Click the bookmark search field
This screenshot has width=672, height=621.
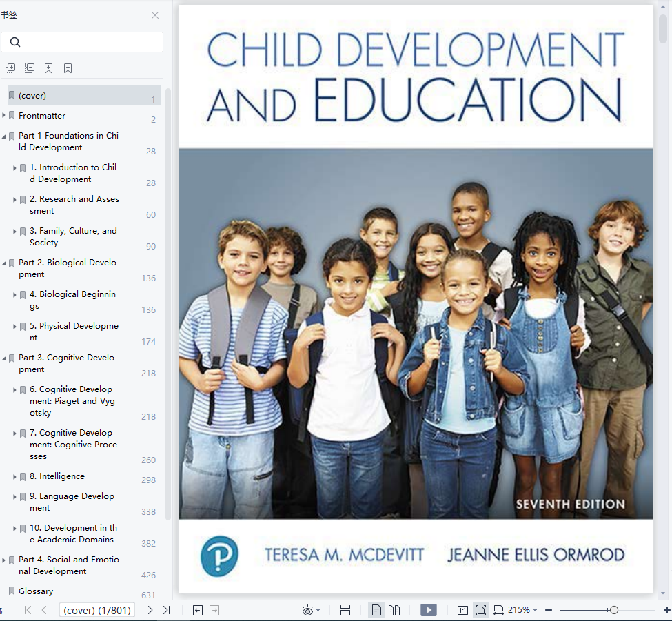coord(82,42)
